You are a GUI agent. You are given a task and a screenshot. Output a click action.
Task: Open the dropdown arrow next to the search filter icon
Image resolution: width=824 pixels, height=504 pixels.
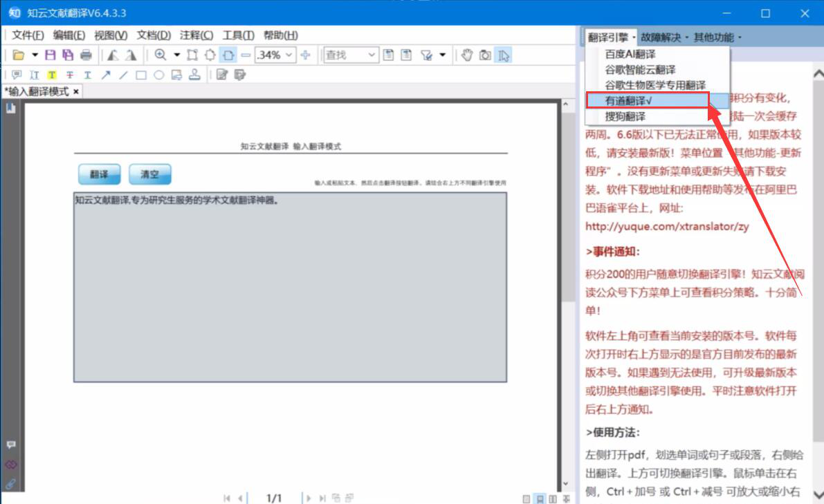443,55
